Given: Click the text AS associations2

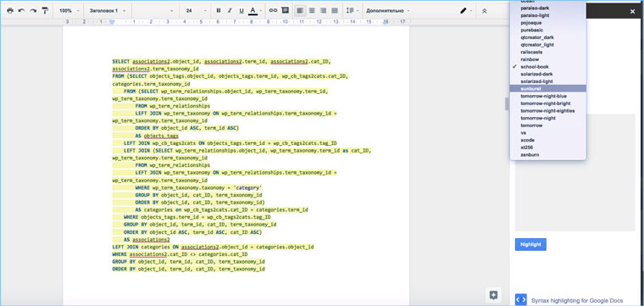Looking at the screenshot, I should [x=147, y=240].
